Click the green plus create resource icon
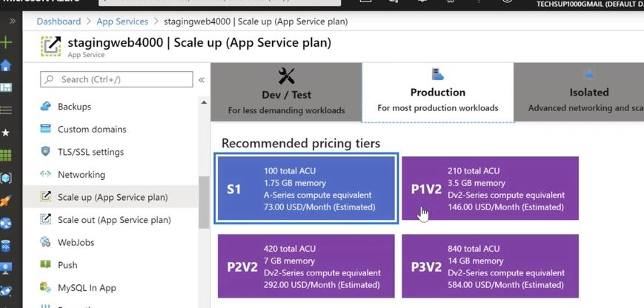 point(6,43)
